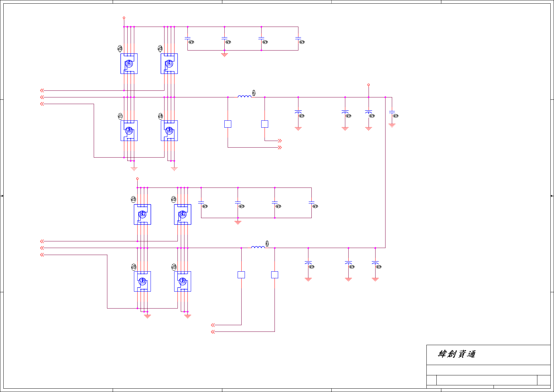Select the rightmost output capacitor on upper rail
Image resolution: width=554 pixels, height=392 pixels.
[392, 112]
